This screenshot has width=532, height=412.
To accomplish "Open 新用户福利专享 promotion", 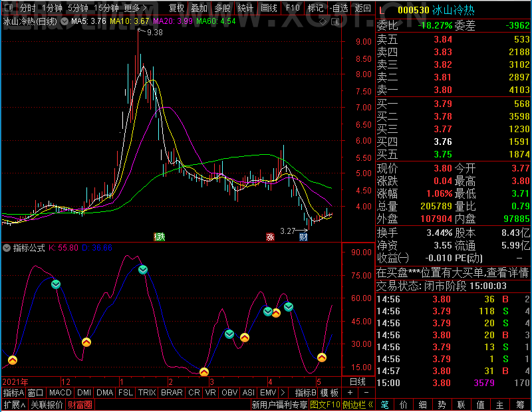I will click(x=279, y=405).
